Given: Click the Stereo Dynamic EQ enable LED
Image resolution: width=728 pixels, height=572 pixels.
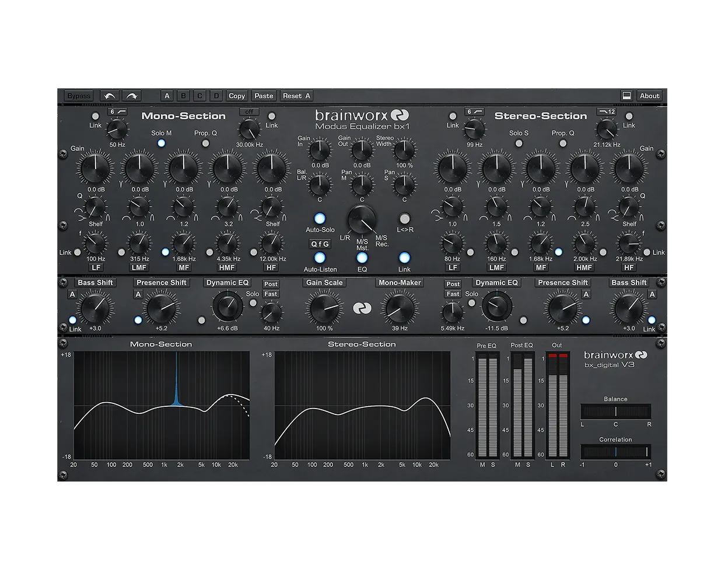Looking at the screenshot, I should coord(523,320).
